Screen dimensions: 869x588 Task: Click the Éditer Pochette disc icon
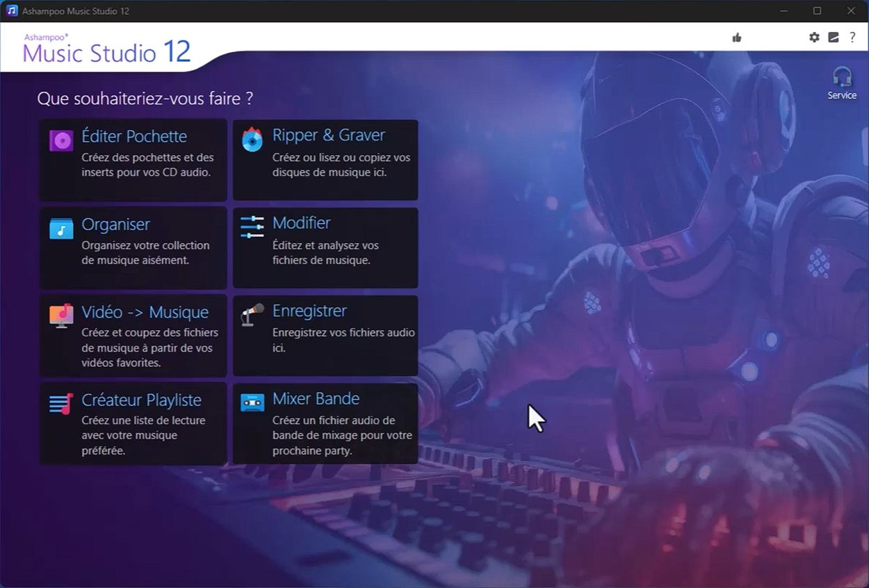pos(61,141)
